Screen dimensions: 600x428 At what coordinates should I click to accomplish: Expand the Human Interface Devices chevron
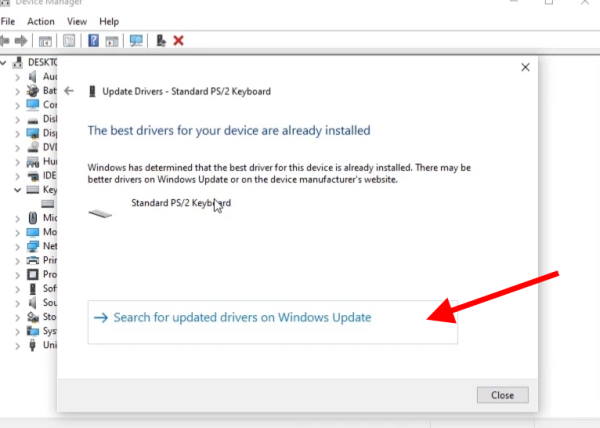[18, 162]
